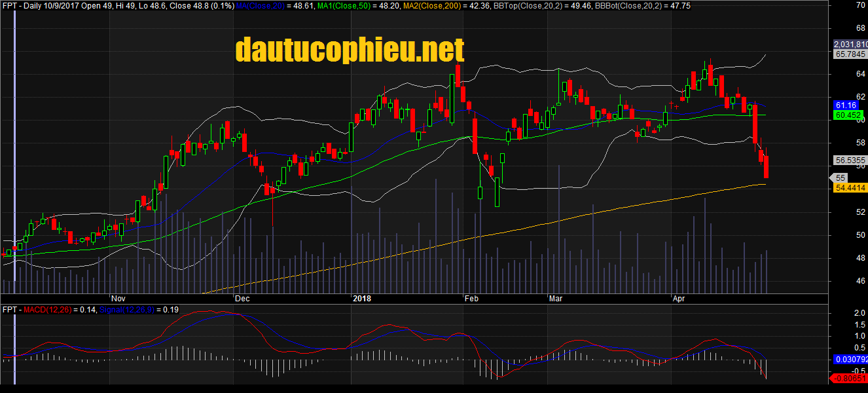Select the 2,031,810 volume value tag
868x393 pixels.
point(850,44)
